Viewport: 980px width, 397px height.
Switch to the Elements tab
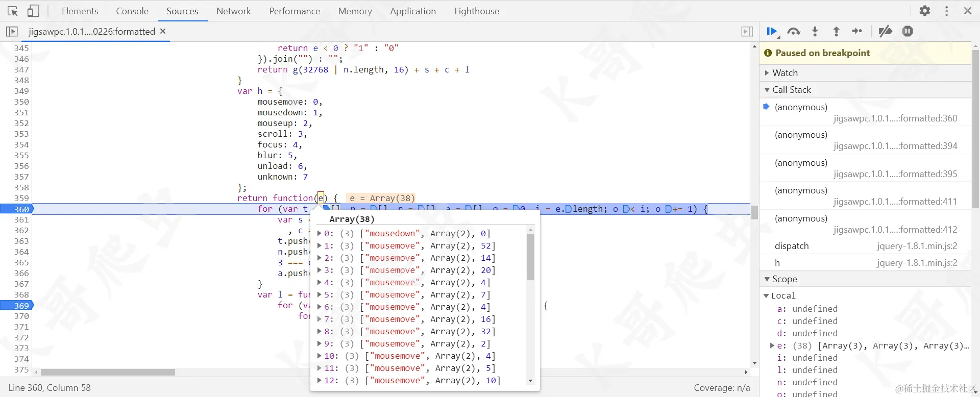coord(80,11)
